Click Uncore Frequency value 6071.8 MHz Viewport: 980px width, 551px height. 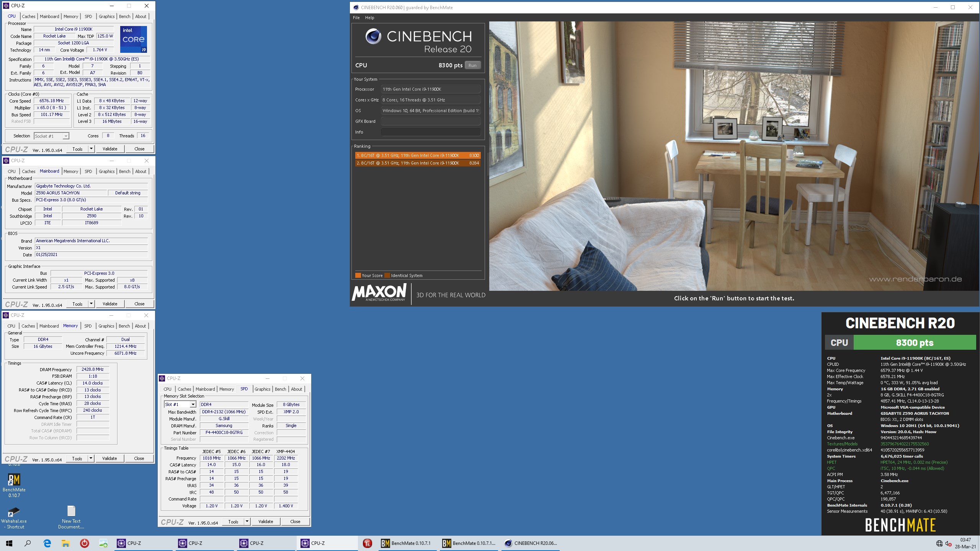126,354
